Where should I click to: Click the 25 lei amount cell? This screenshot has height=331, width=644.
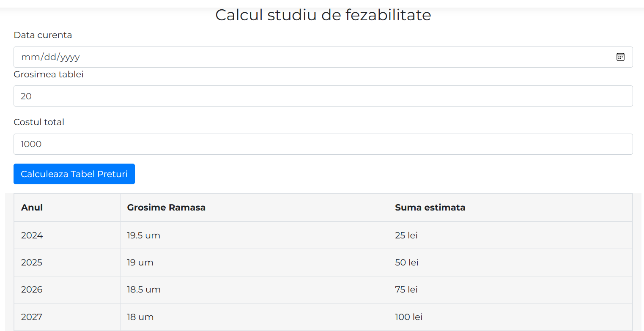pos(406,235)
